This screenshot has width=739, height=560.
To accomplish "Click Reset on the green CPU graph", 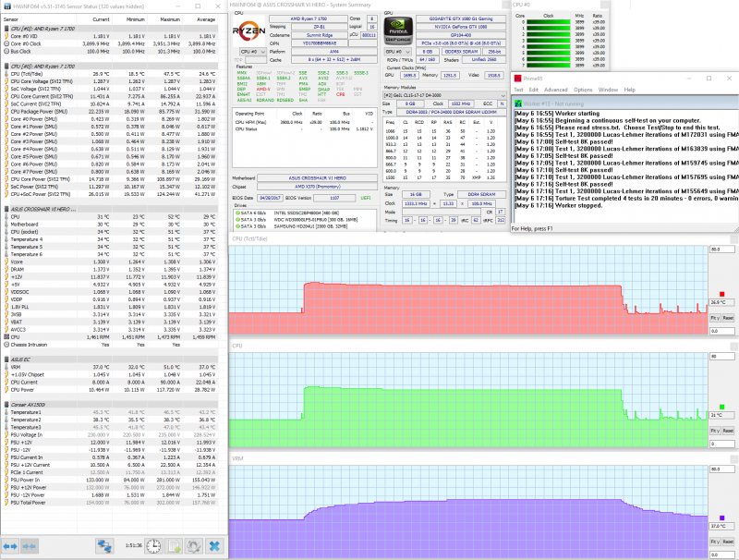I will click(728, 431).
